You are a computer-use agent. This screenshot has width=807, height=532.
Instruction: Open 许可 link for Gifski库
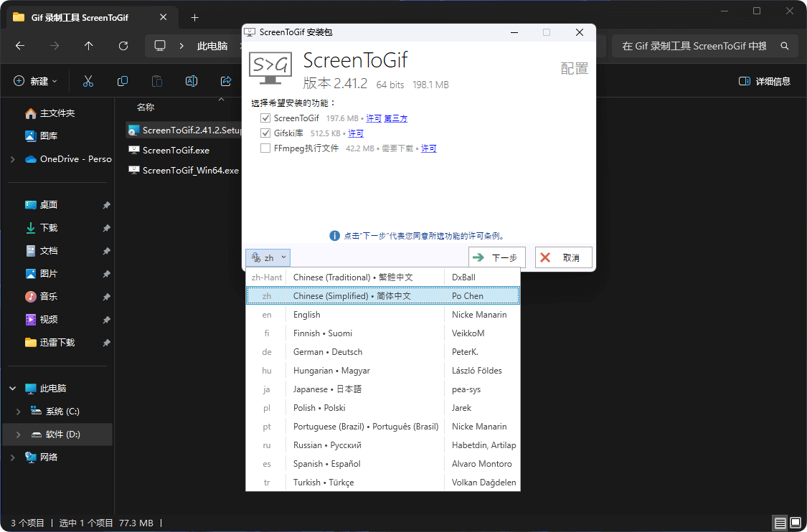(356, 133)
